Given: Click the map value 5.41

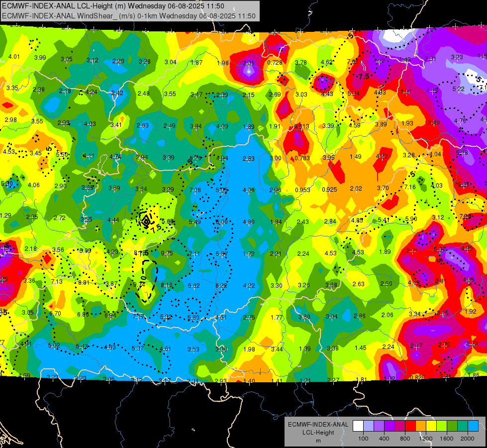Looking at the screenshot, I should click(384, 220).
